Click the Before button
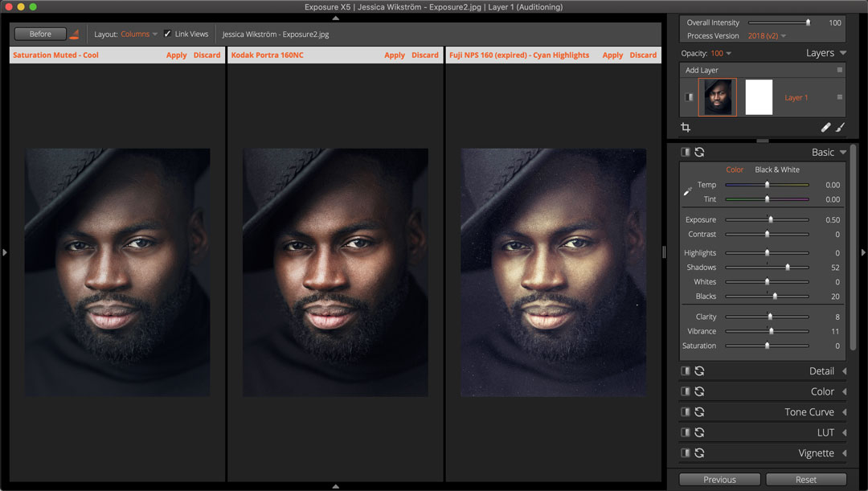868x491 pixels. pos(40,35)
